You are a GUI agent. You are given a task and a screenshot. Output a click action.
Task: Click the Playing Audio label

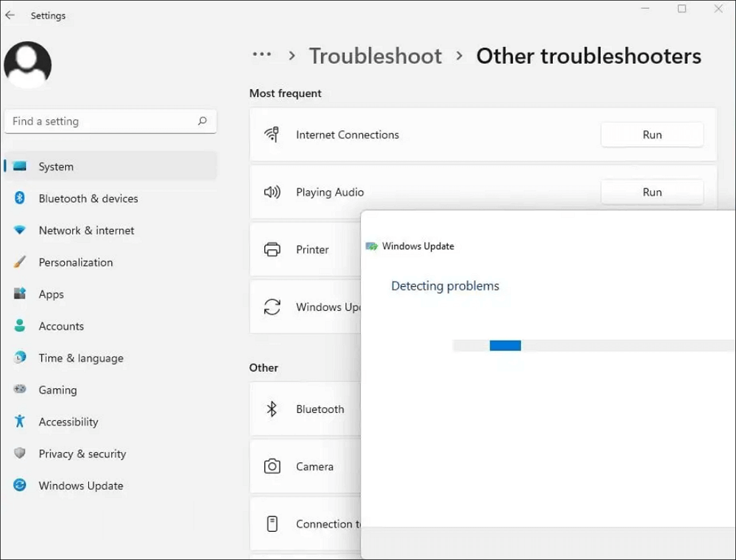330,192
